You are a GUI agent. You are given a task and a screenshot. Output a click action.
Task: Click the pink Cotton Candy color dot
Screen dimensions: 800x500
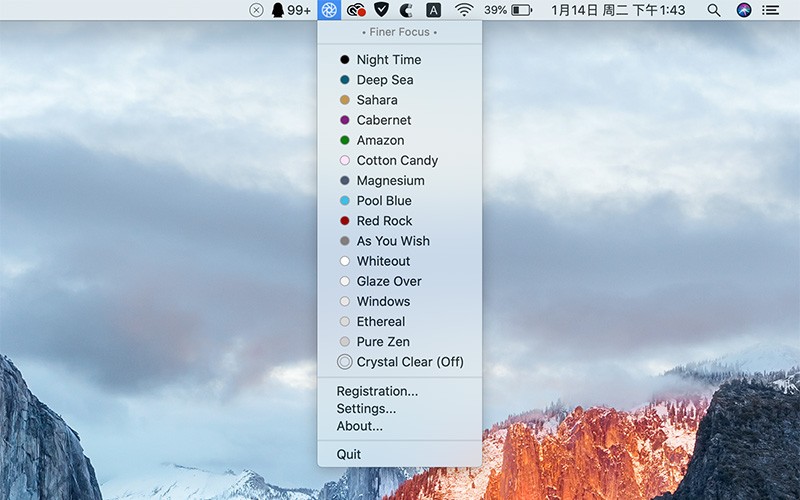[345, 161]
